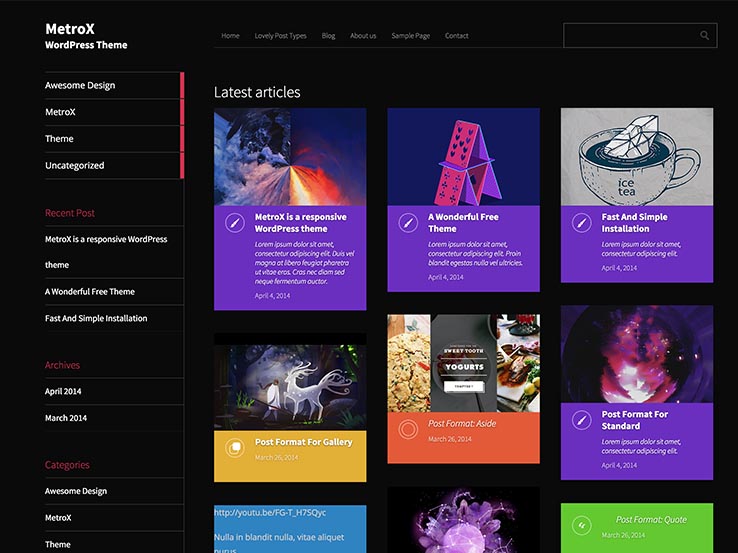Click 'A Wonderful Free Theme' card title
The image size is (738, 553).
(x=463, y=223)
